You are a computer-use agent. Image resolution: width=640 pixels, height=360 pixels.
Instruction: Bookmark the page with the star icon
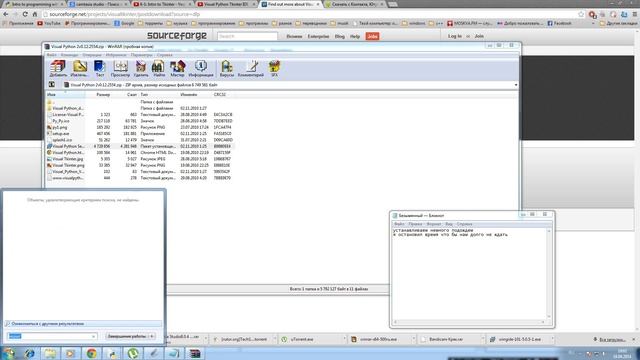coord(581,14)
